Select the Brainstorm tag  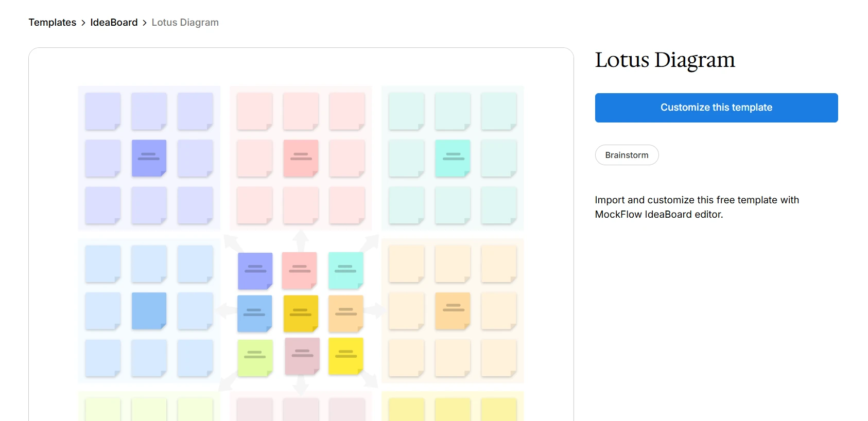click(x=627, y=155)
